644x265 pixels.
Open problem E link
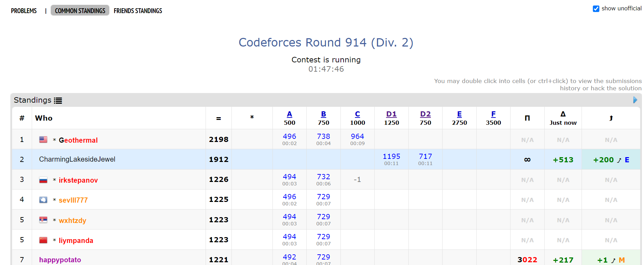click(x=459, y=114)
